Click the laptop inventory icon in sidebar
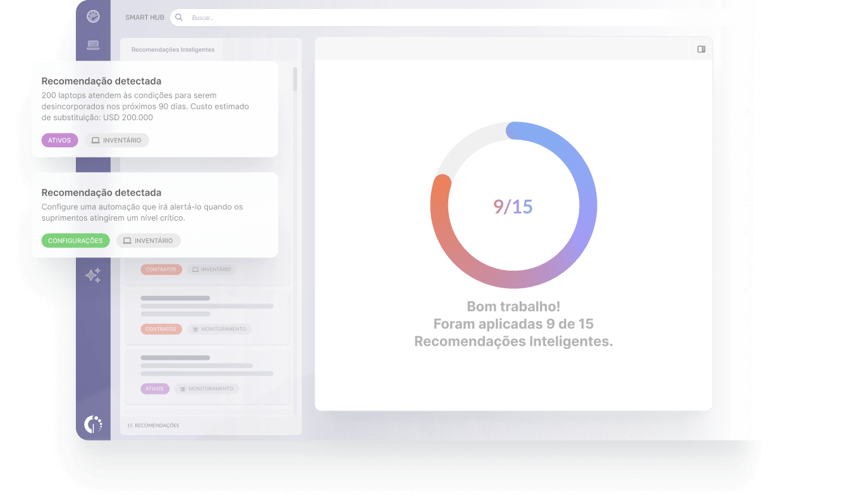 pyautogui.click(x=93, y=45)
